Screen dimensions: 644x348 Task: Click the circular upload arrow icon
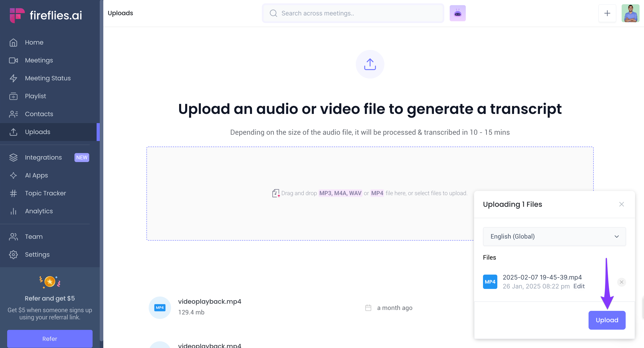(x=370, y=64)
